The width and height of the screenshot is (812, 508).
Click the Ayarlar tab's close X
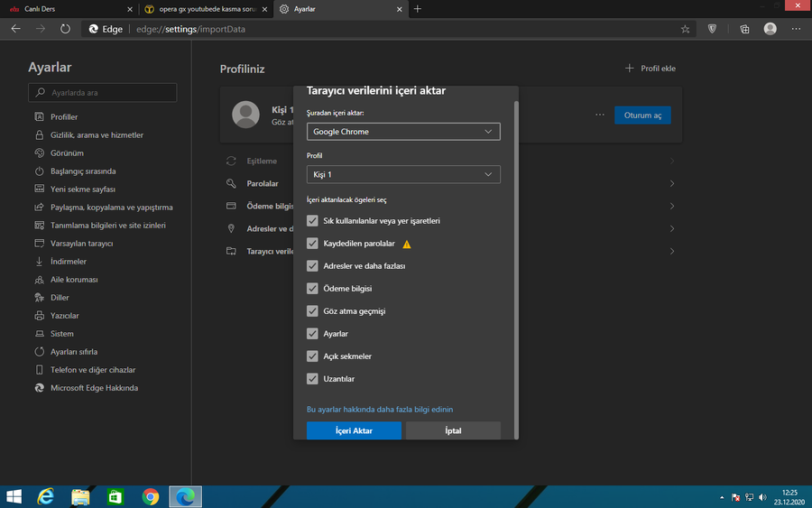400,9
